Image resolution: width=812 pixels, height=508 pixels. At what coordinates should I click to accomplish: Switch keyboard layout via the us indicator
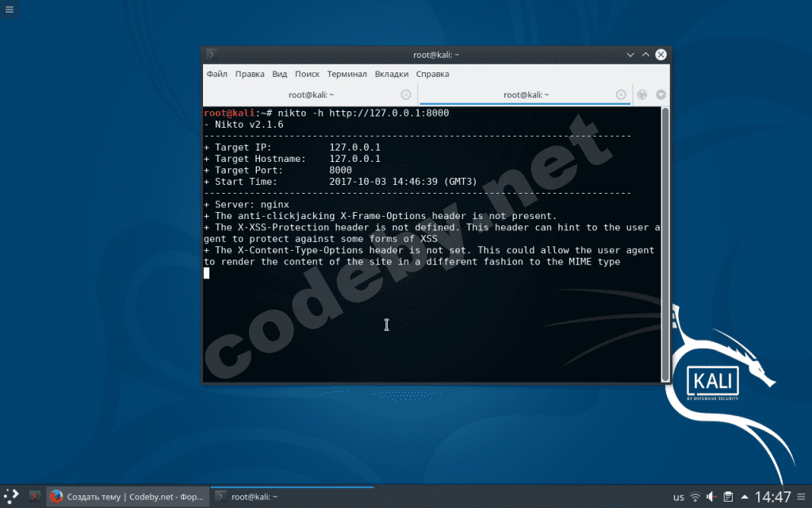(679, 497)
